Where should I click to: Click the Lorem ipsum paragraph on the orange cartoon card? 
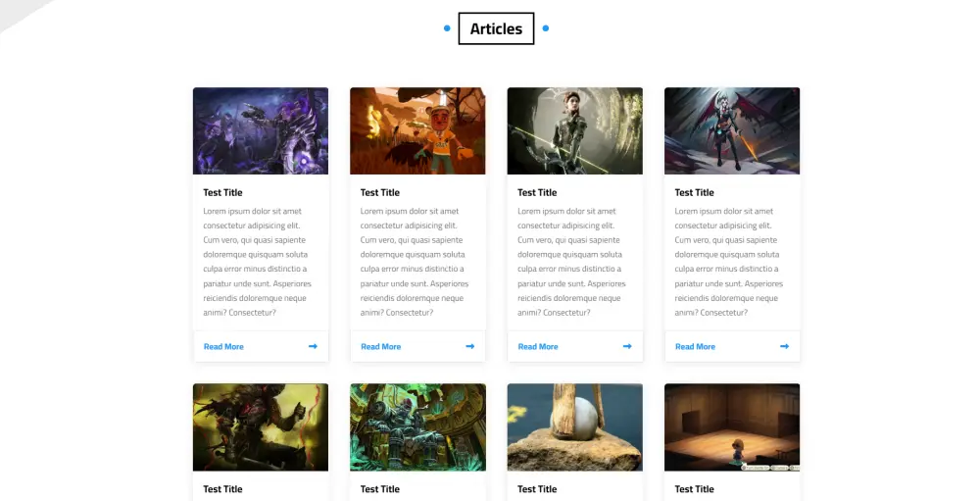coord(415,262)
